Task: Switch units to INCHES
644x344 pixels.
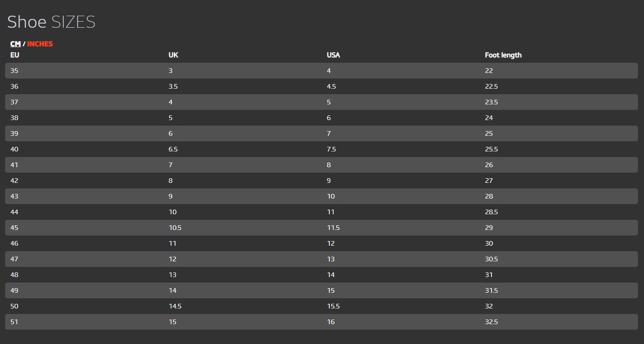Action: pos(40,44)
